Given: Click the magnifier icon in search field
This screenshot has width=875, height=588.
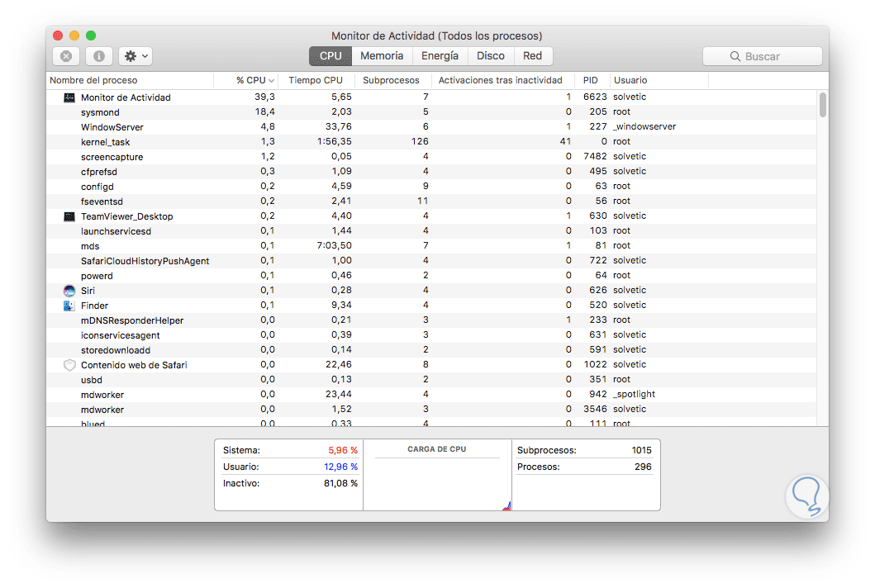Looking at the screenshot, I should (x=735, y=56).
